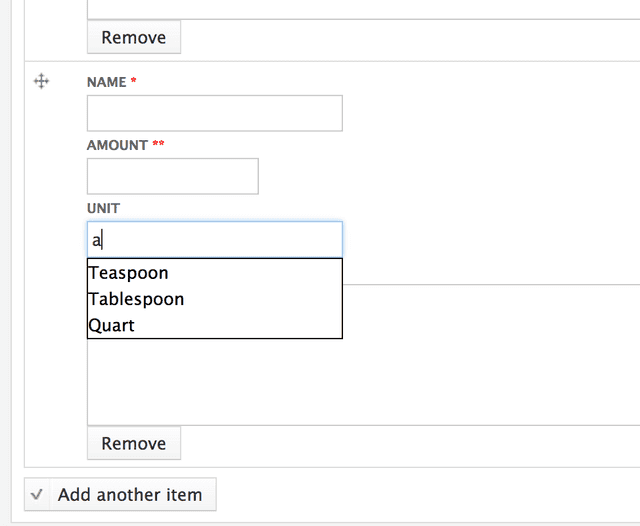The image size is (640, 526).
Task: Click into the Amount text field
Action: (x=173, y=176)
